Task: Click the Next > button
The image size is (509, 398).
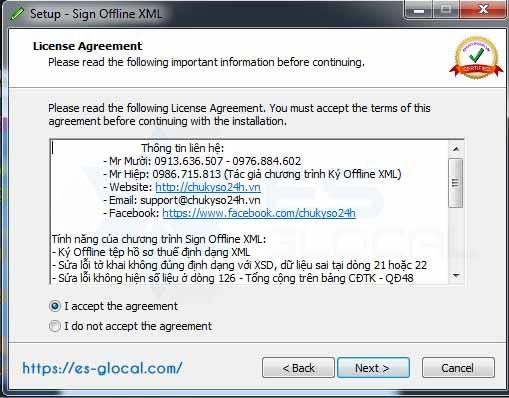Action: coord(373,368)
